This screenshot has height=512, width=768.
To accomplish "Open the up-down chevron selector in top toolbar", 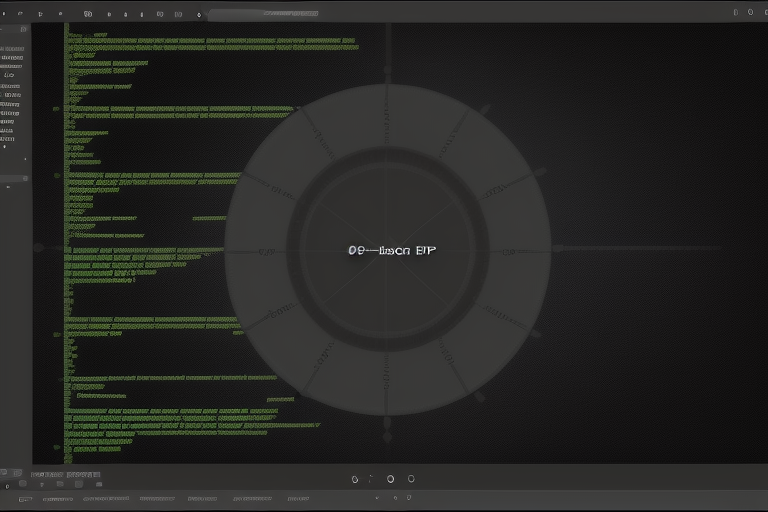I will (x=198, y=14).
